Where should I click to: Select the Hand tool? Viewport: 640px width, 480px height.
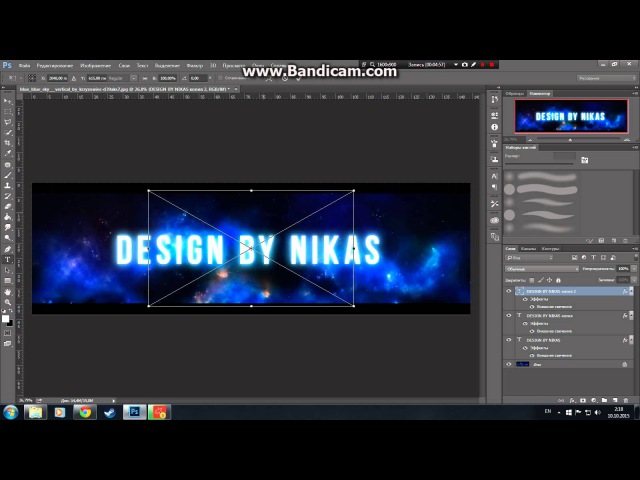pos(7,292)
